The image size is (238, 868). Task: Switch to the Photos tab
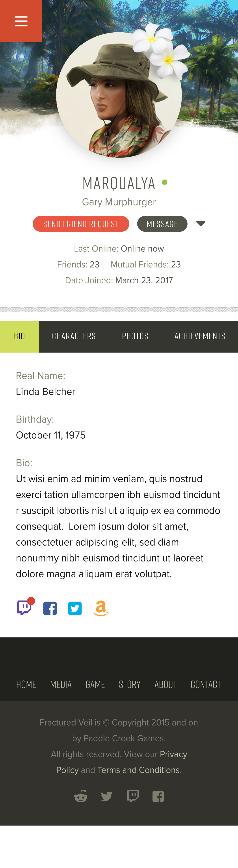(x=135, y=336)
